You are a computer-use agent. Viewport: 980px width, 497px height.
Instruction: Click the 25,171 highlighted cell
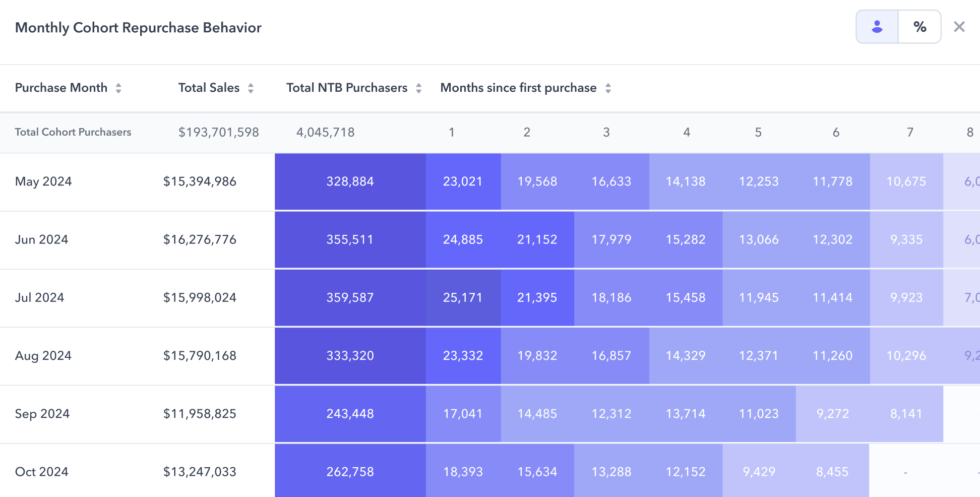click(x=463, y=298)
